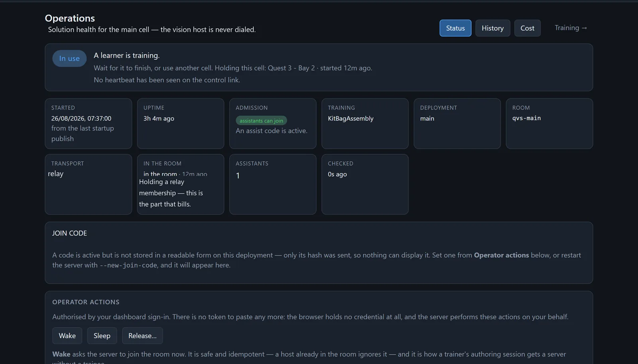Click bold Operator actions in join code note
This screenshot has width=638, height=364.
click(501, 255)
